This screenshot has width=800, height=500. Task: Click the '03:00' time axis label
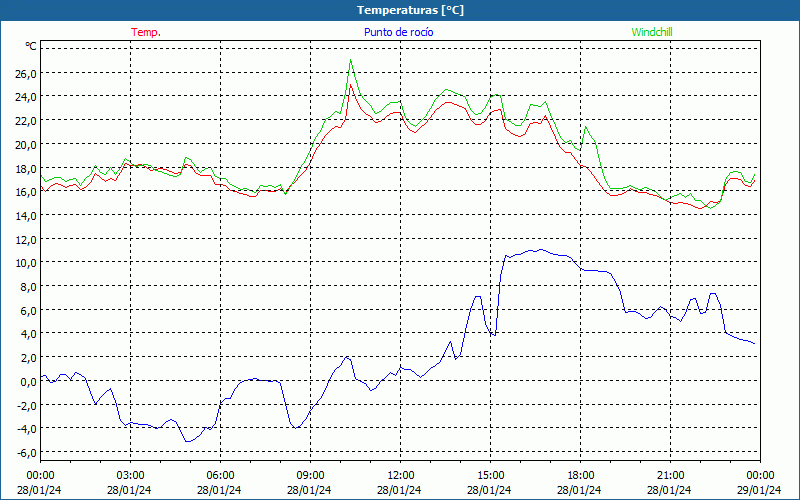click(130, 476)
